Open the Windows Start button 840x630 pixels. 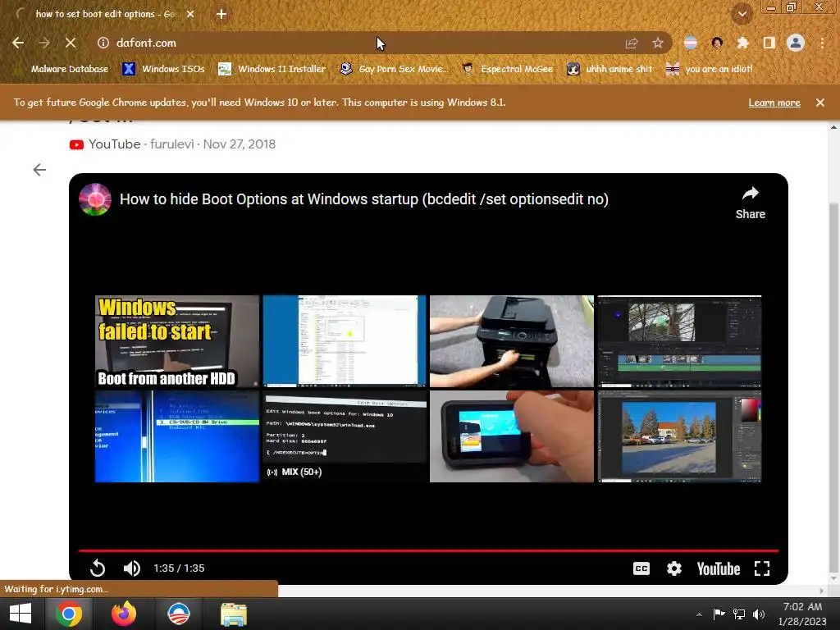click(21, 614)
